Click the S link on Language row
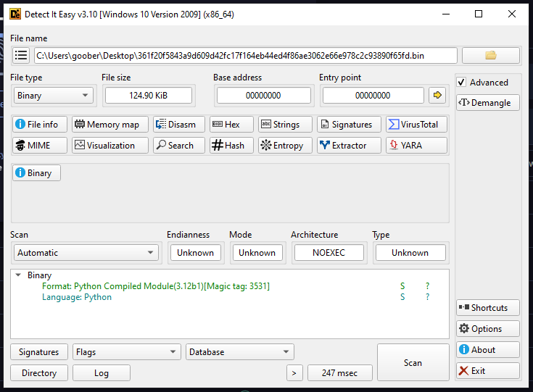533x392 pixels. [402, 297]
